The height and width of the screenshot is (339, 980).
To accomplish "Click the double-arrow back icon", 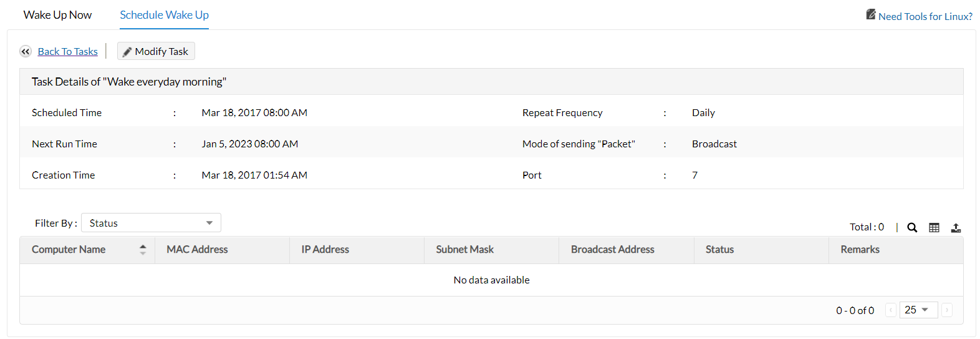I will click(x=26, y=52).
